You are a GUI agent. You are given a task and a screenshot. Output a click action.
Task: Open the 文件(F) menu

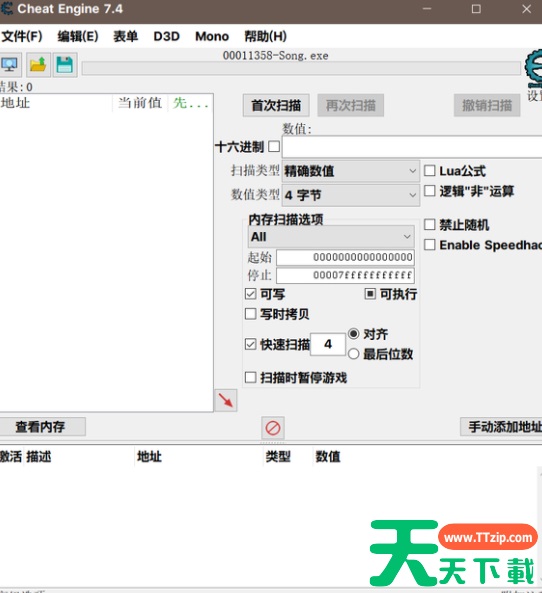[x=22, y=36]
